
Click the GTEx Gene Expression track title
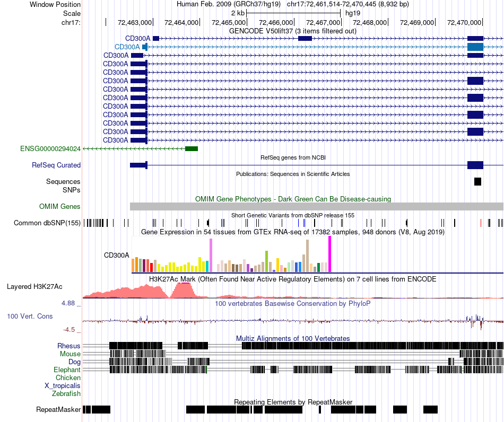tap(293, 232)
